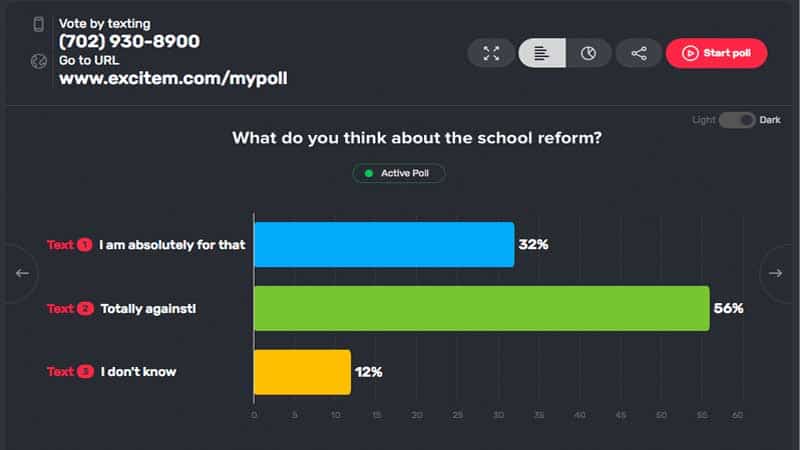The width and height of the screenshot is (800, 450).
Task: Click the phone icon beside Vote by texting
Action: click(x=39, y=24)
